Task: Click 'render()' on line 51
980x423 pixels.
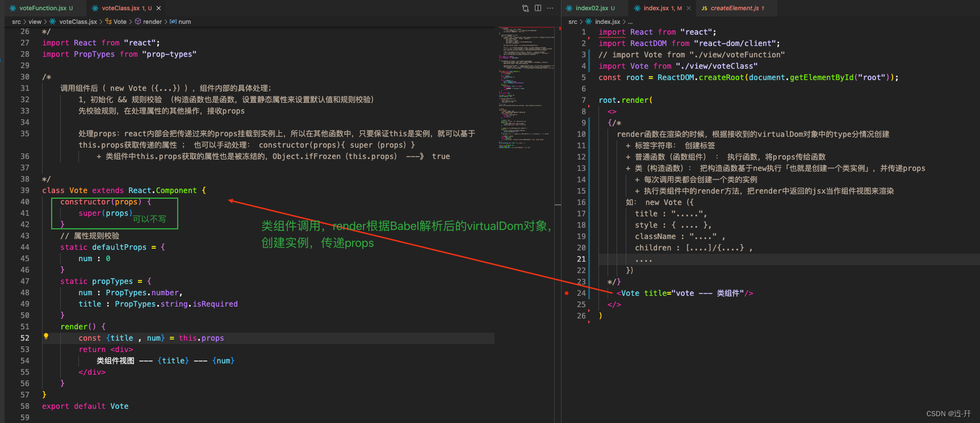Action: pyautogui.click(x=78, y=326)
